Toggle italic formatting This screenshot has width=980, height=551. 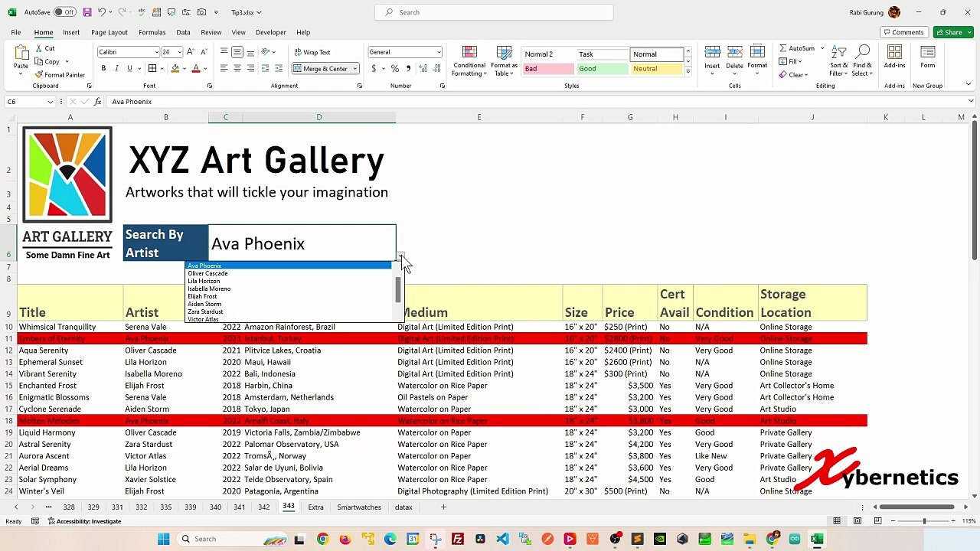[116, 68]
